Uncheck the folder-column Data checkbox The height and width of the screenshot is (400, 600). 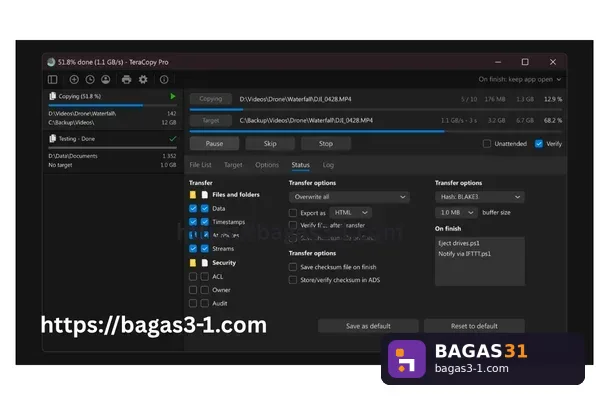click(x=193, y=209)
